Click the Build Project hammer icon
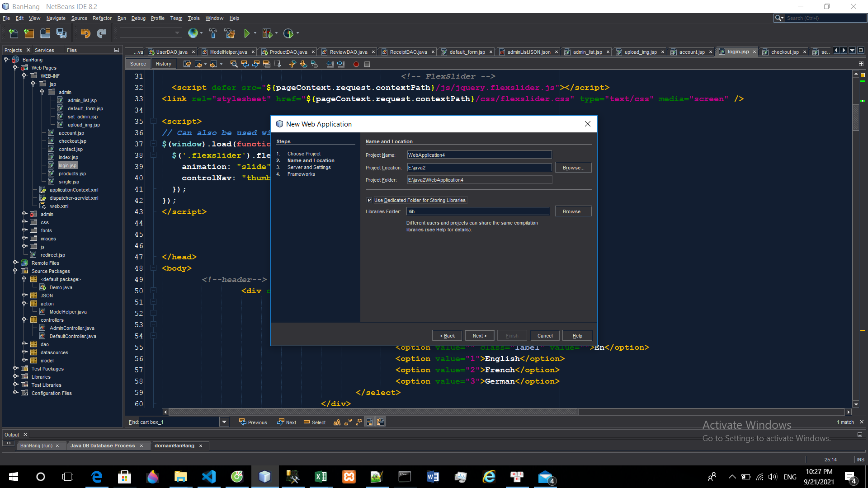The image size is (868, 488). pos(213,33)
